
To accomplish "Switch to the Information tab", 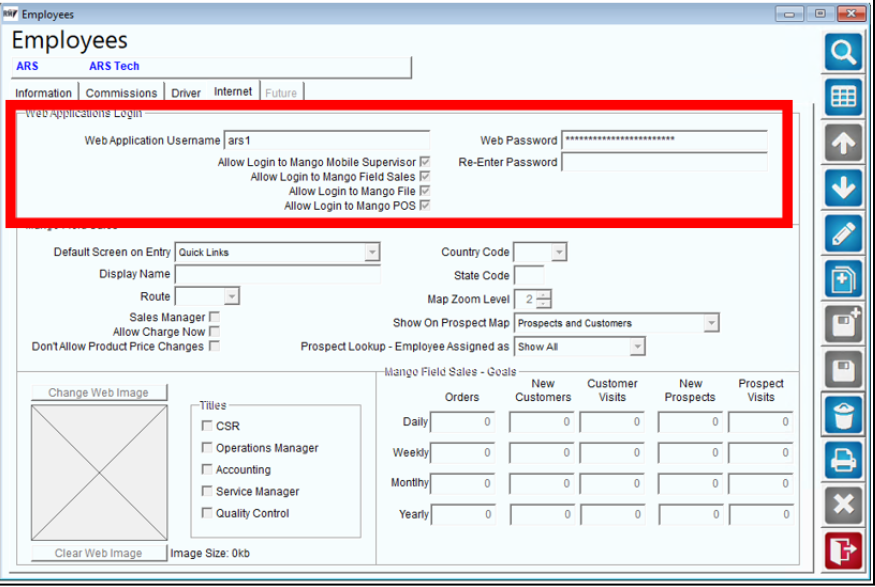I will pyautogui.click(x=44, y=93).
